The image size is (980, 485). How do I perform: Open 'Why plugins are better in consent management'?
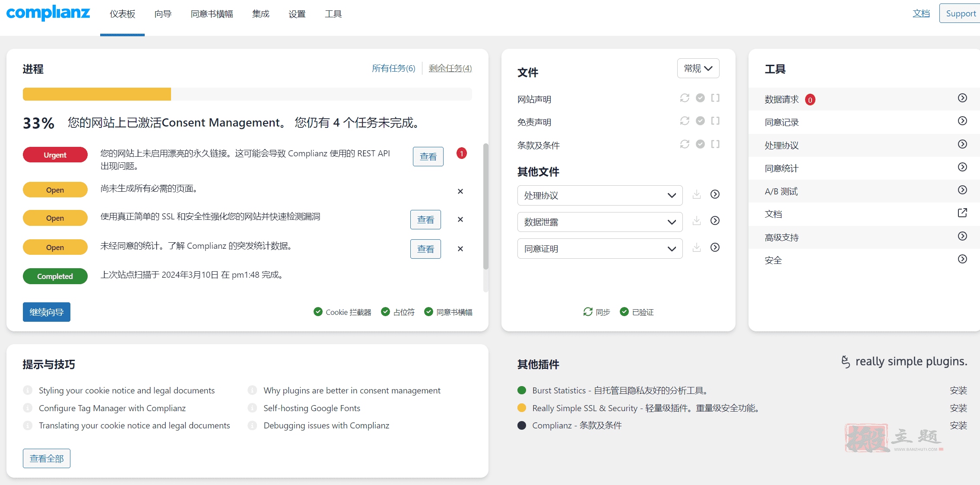pos(352,390)
